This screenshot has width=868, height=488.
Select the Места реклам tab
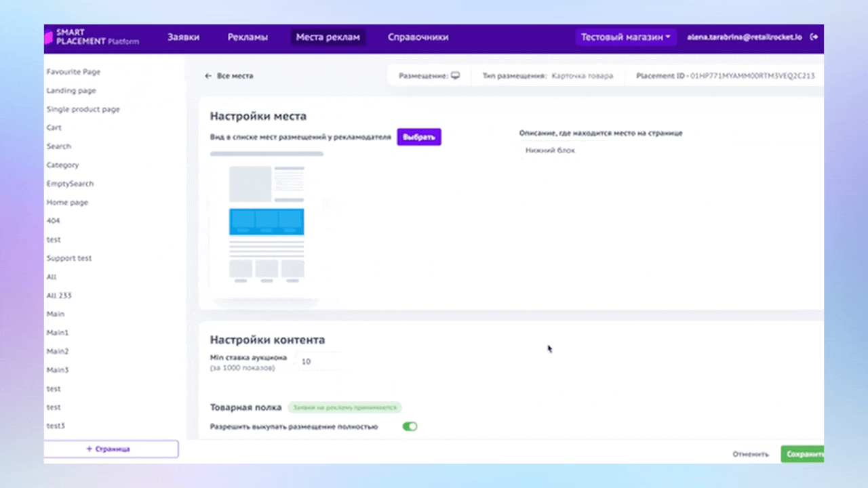click(x=328, y=37)
